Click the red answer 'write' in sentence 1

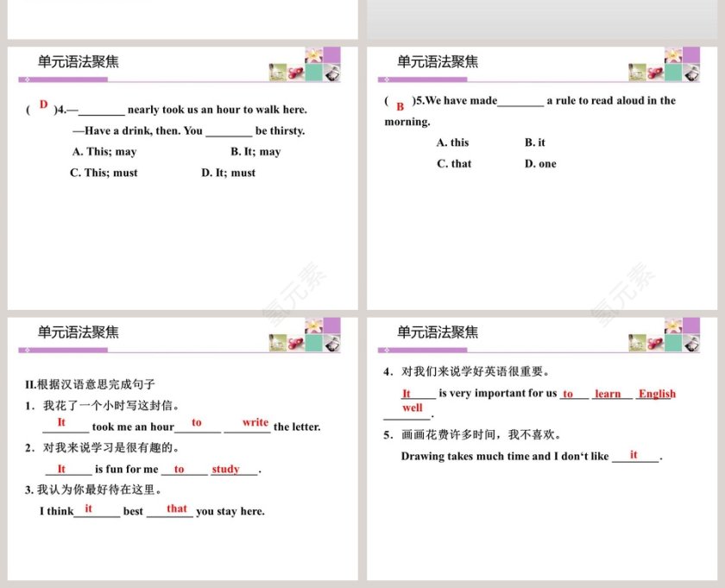point(255,422)
